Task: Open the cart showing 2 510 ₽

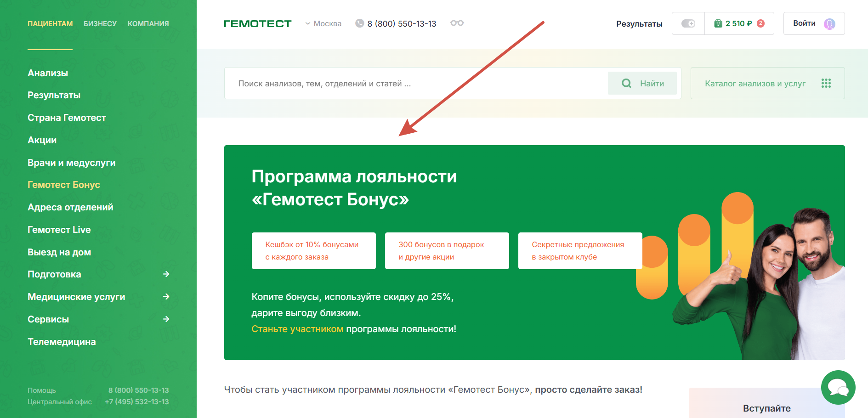Action: pyautogui.click(x=739, y=23)
